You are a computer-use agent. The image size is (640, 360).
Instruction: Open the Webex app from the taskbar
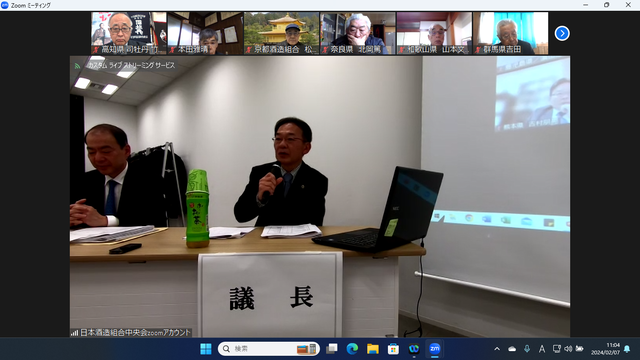point(414,349)
